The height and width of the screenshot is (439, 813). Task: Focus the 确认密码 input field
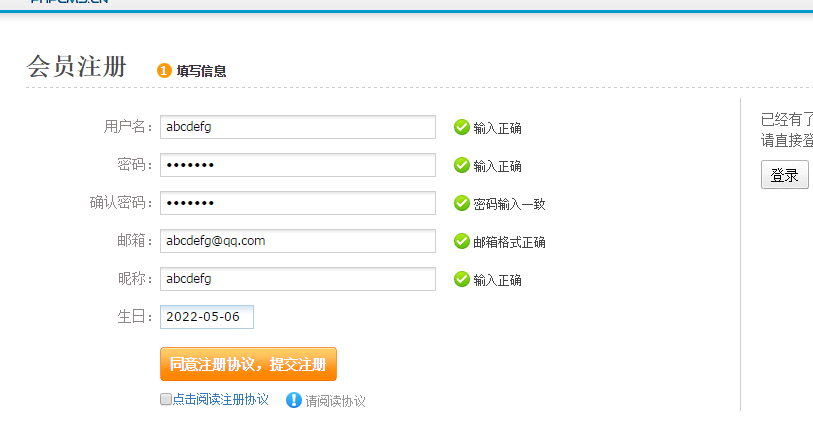pos(298,203)
